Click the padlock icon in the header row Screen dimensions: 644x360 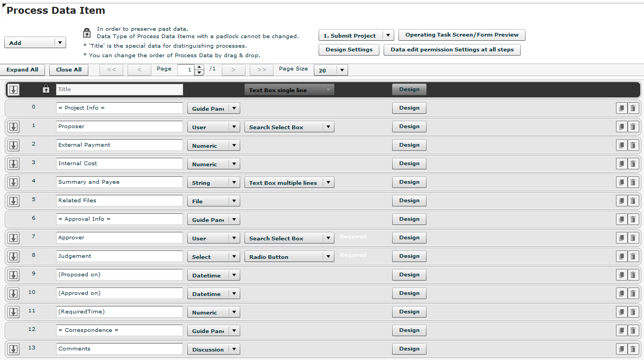tap(46, 89)
